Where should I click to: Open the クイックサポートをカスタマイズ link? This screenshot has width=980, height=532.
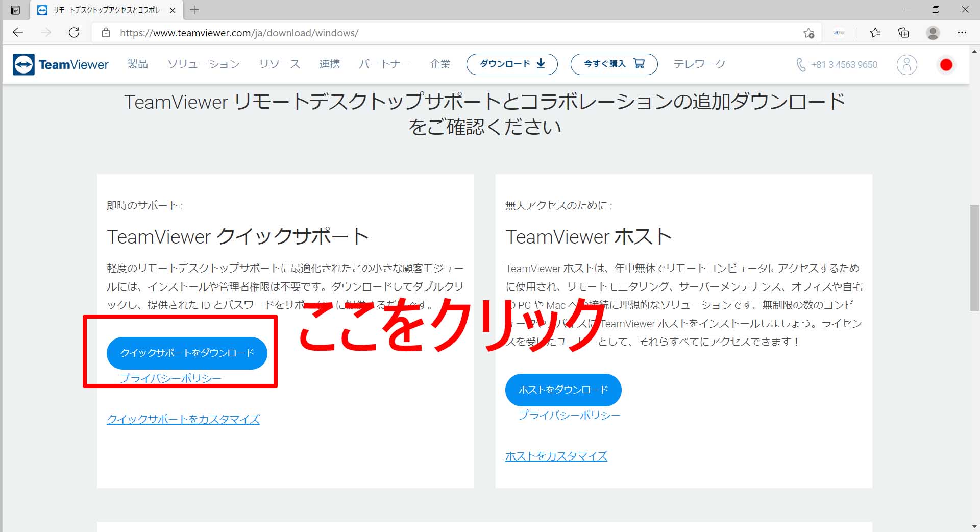tap(183, 419)
